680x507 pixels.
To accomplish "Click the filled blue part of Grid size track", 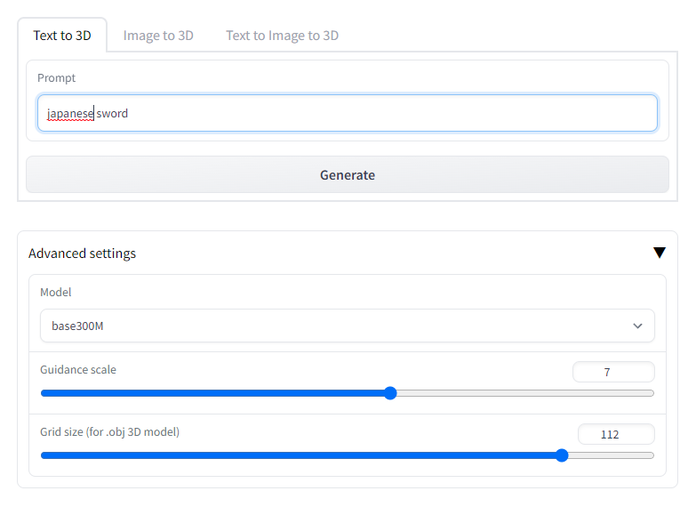I will point(300,455).
